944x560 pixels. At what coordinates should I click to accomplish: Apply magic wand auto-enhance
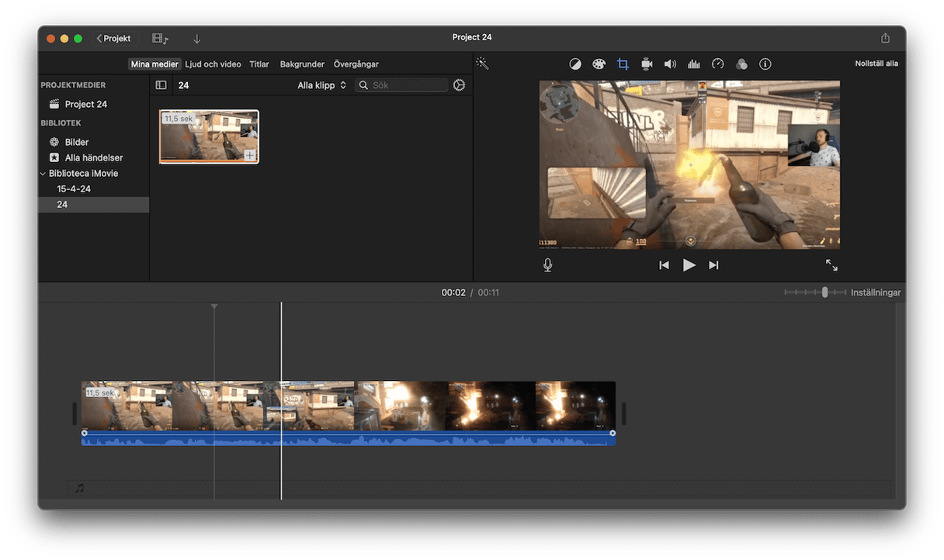483,64
